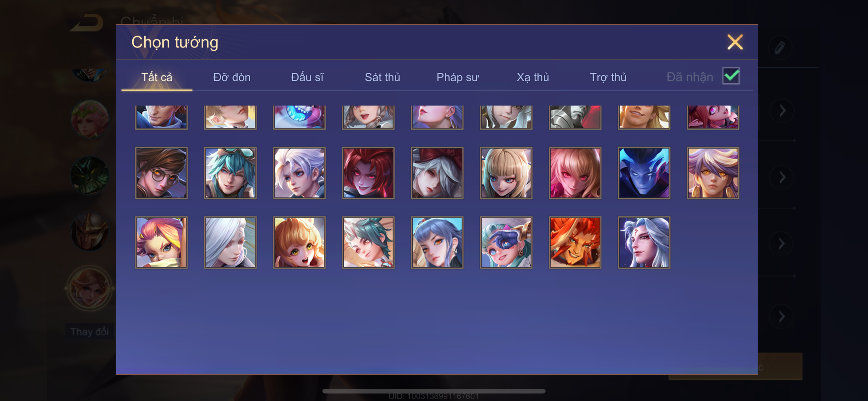Choose the white-haired hero with forehead mark

(x=644, y=242)
